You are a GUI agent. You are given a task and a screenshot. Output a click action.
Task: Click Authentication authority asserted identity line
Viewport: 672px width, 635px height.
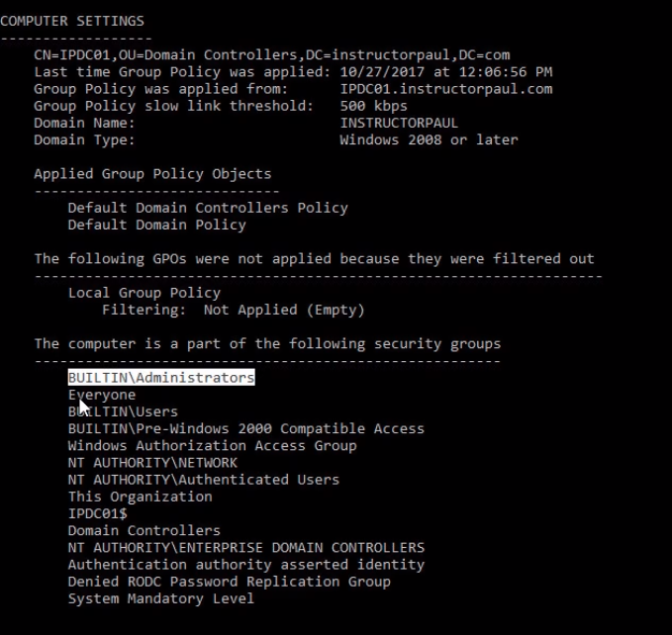pyautogui.click(x=245, y=565)
